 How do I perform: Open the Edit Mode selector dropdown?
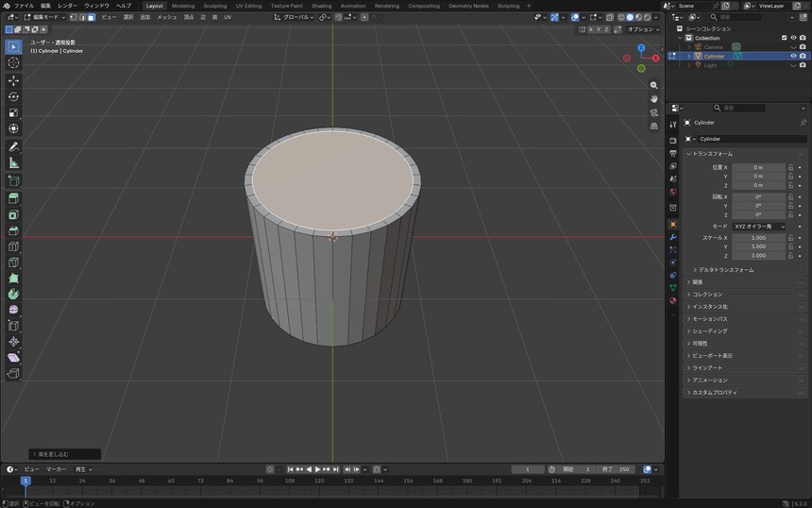tap(44, 17)
